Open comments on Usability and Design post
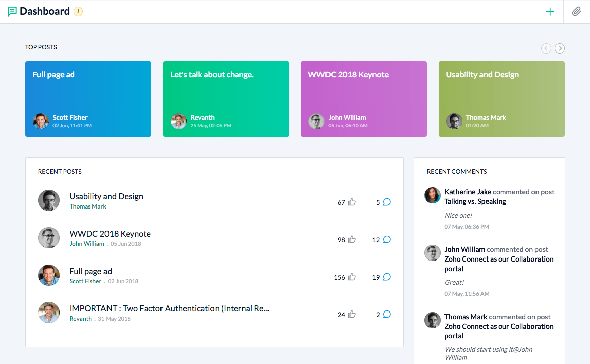Image resolution: width=590 pixels, height=364 pixels. point(387,202)
